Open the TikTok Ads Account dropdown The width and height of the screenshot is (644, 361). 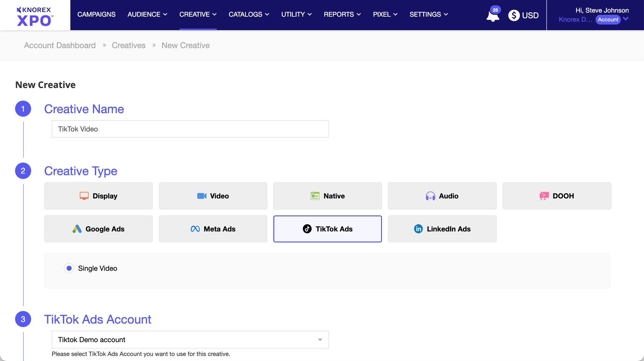click(x=190, y=340)
